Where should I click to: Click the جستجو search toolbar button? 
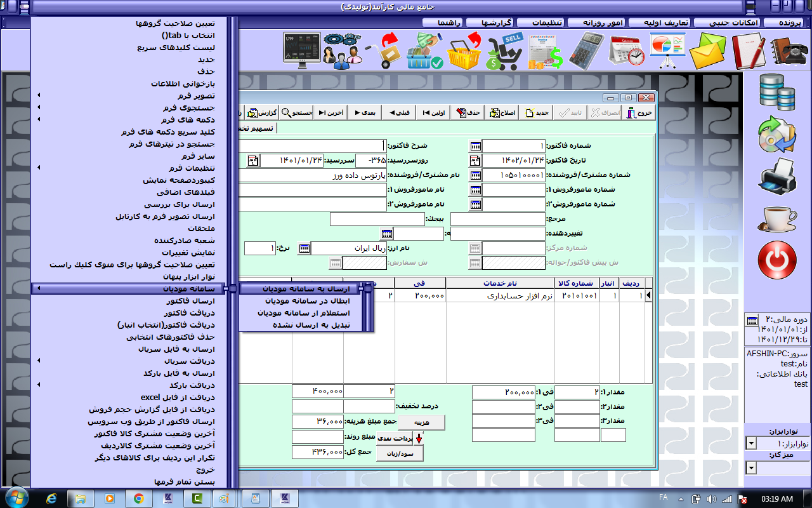point(297,112)
